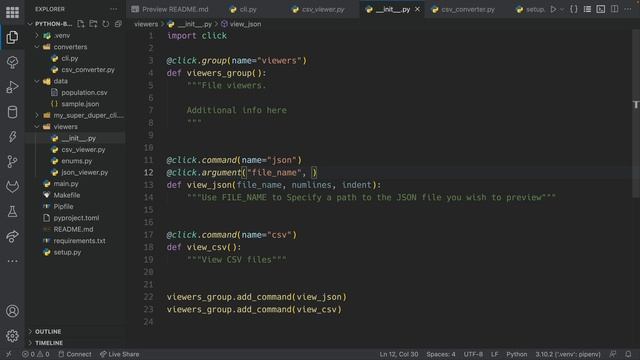Open Explorer views and more actions menu
The width and height of the screenshot is (640, 360).
tap(113, 9)
